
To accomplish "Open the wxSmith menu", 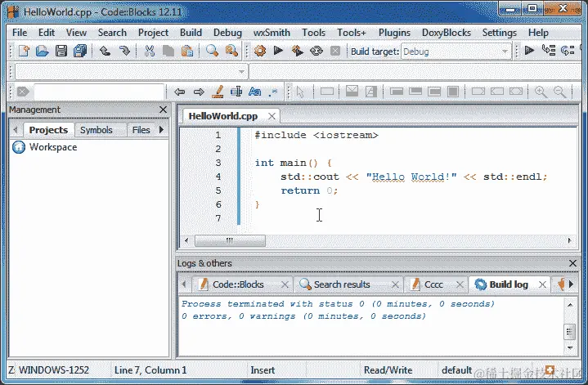I will point(272,33).
